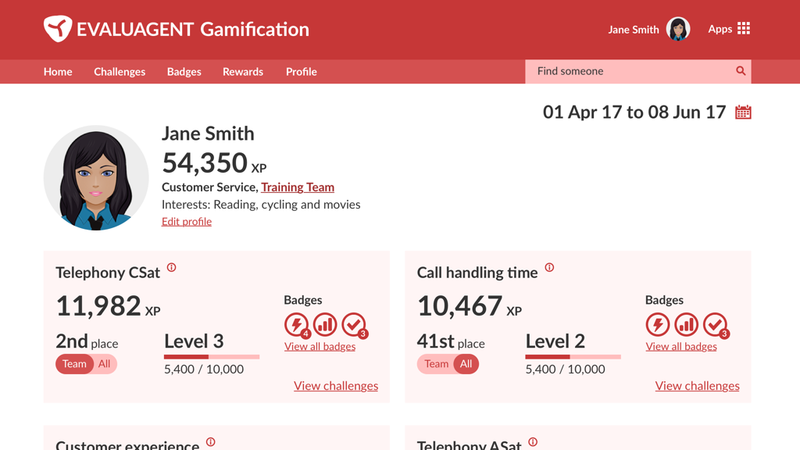Select the bar chart badge in Call handling time
This screenshot has height=450, width=800.
[x=686, y=324]
